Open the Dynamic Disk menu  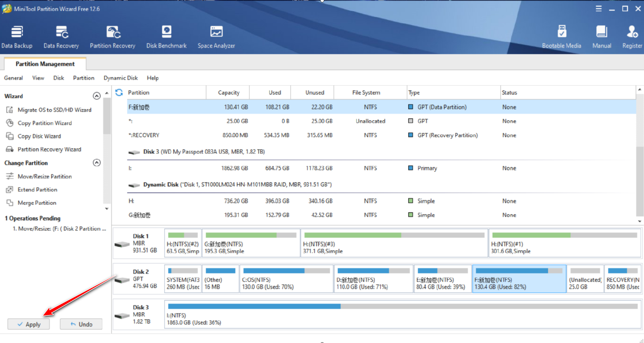(120, 78)
